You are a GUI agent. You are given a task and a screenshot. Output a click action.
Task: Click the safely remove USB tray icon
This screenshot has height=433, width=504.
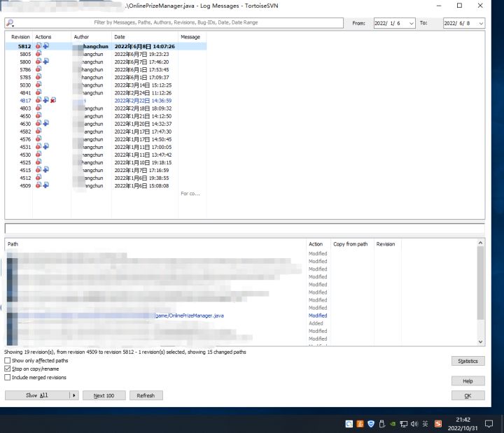click(x=382, y=424)
